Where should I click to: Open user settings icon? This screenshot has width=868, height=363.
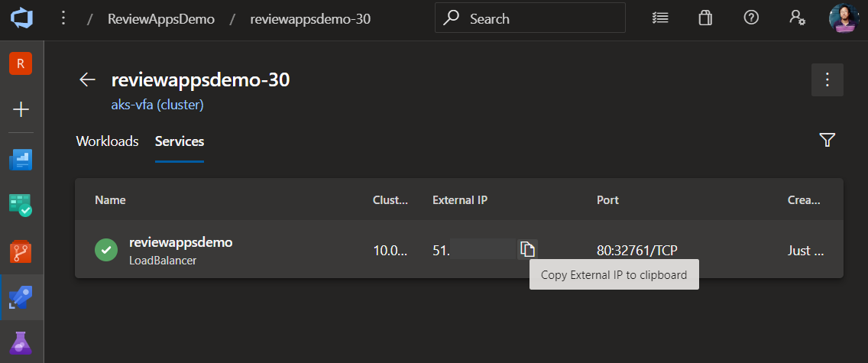797,18
